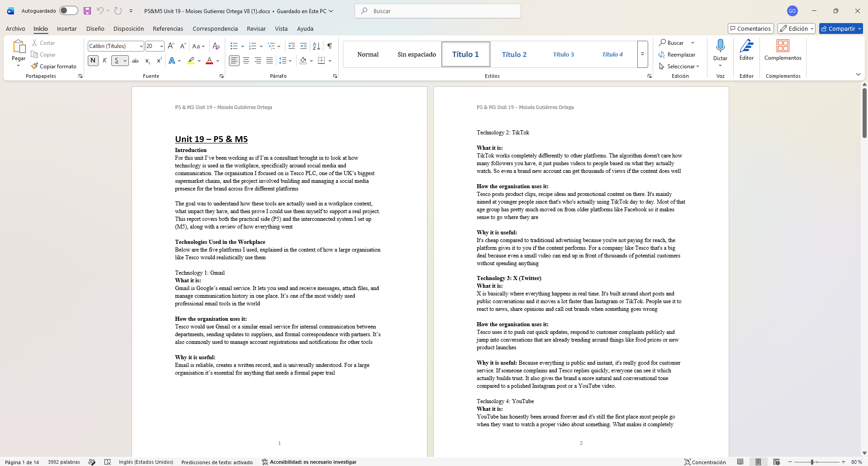This screenshot has width=868, height=466.
Task: Switch to the Insertar tab
Action: tap(67, 29)
